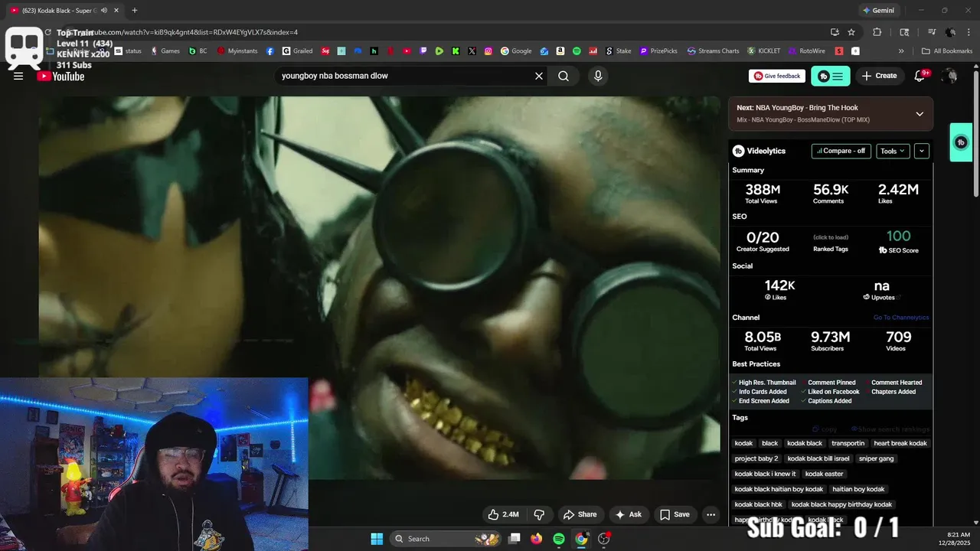The image size is (980, 551).
Task: Open the Windows Start menu
Action: (377, 539)
